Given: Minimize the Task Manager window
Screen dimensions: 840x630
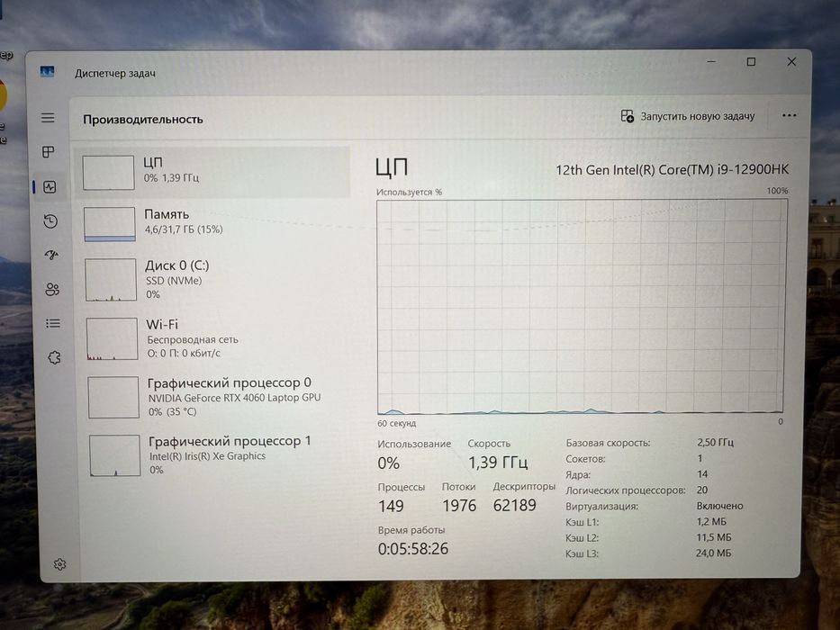Looking at the screenshot, I should click(711, 61).
